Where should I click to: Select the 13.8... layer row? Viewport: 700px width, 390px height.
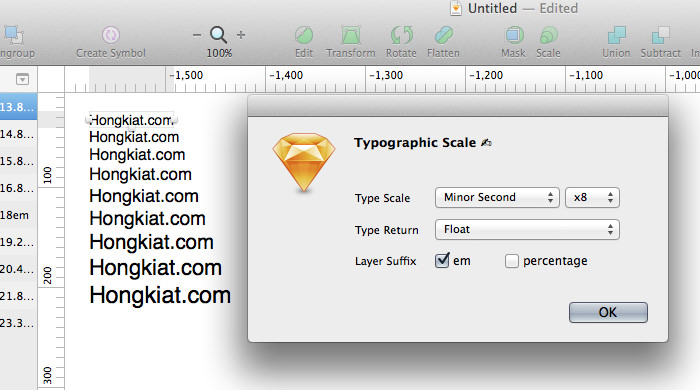(x=19, y=107)
